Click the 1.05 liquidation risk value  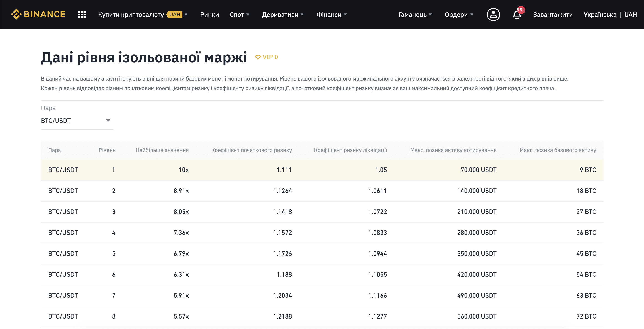(381, 170)
